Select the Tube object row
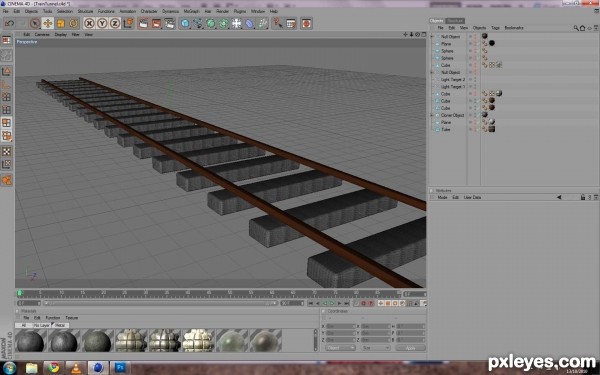 point(445,130)
